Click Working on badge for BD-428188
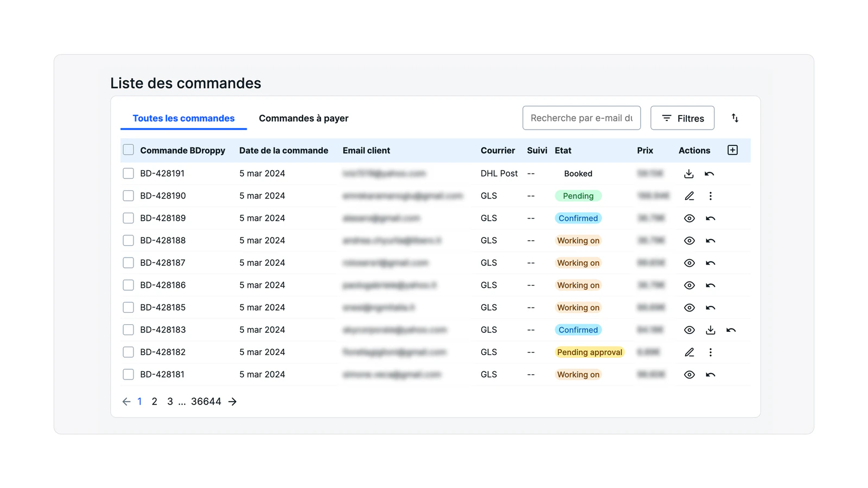Image resolution: width=868 pixels, height=488 pixels. coord(578,241)
